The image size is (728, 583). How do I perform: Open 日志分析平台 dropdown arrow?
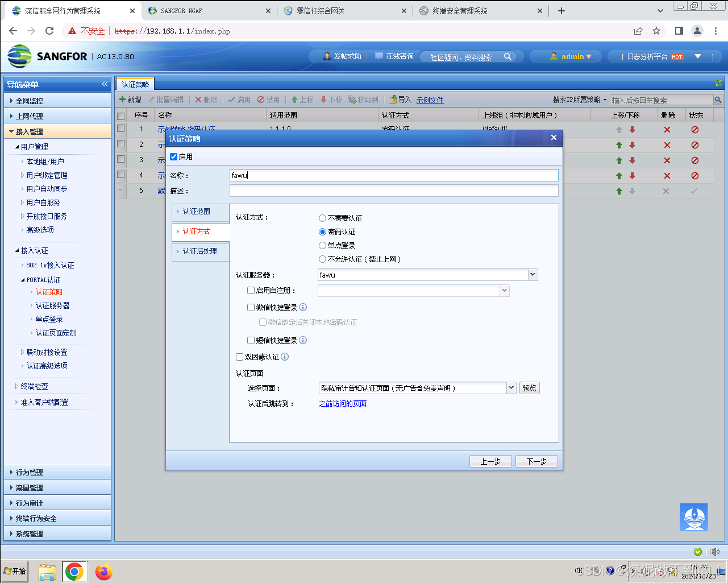698,56
